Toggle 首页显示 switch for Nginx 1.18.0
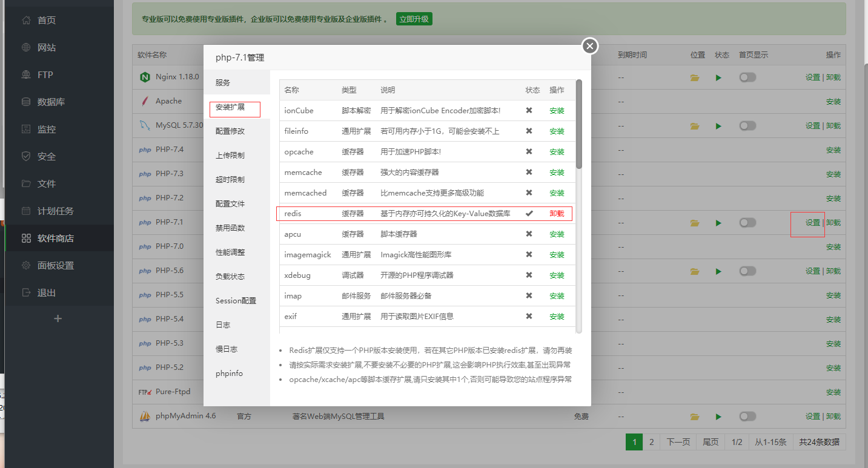 [x=747, y=77]
